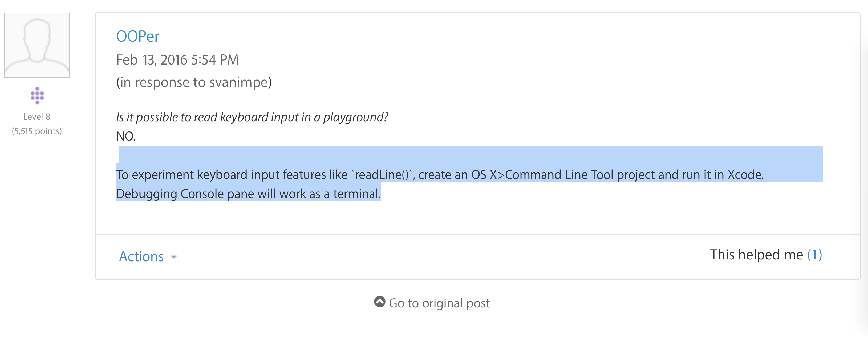This screenshot has height=337, width=868.
Task: Click the "NO." reply line
Action: tap(126, 136)
